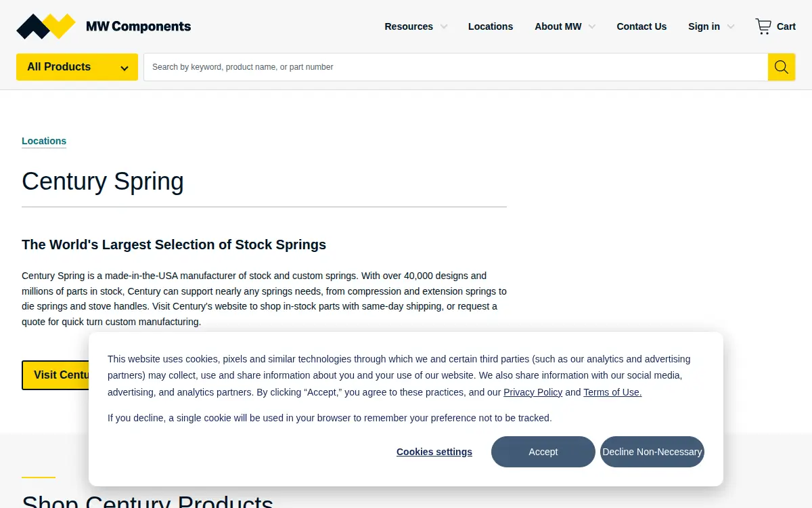Open the shopping cart icon
This screenshot has width=812, height=508.
coord(763,26)
